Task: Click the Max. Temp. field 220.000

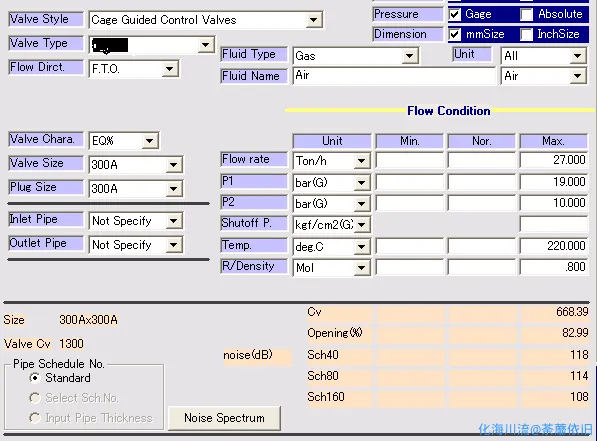Action: tap(553, 246)
